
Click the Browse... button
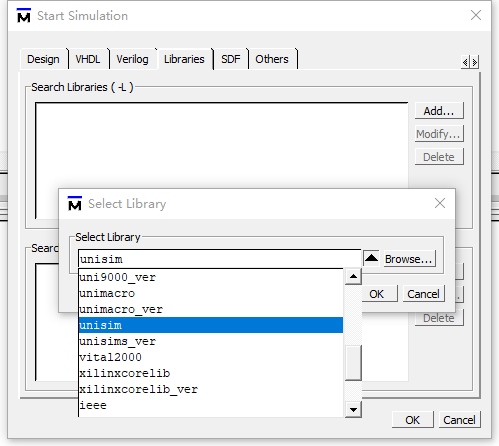409,259
